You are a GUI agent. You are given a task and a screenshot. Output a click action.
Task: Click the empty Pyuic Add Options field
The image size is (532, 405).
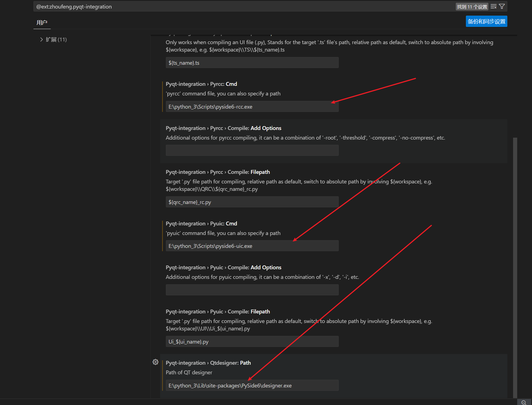click(252, 290)
